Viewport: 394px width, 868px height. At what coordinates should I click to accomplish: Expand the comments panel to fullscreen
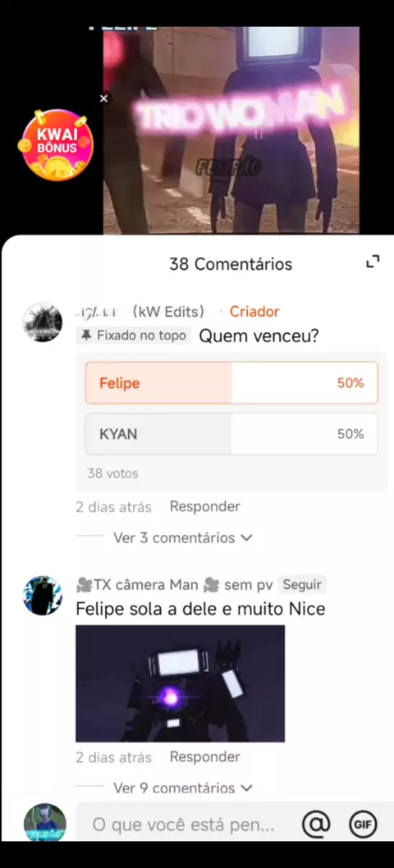(x=373, y=262)
